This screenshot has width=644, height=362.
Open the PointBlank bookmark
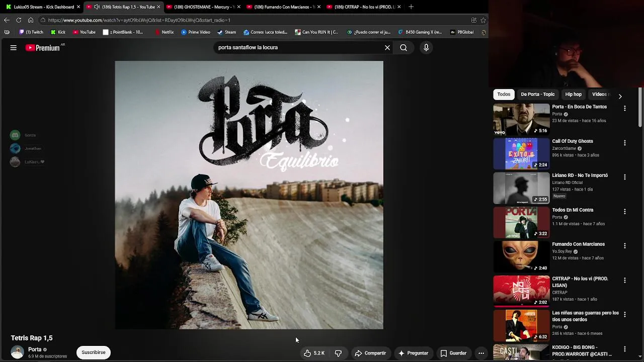coord(123,32)
